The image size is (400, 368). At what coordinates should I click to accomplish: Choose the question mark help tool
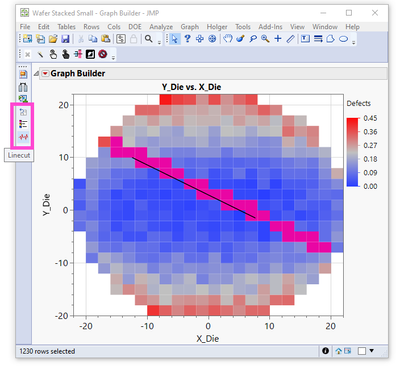click(x=187, y=39)
